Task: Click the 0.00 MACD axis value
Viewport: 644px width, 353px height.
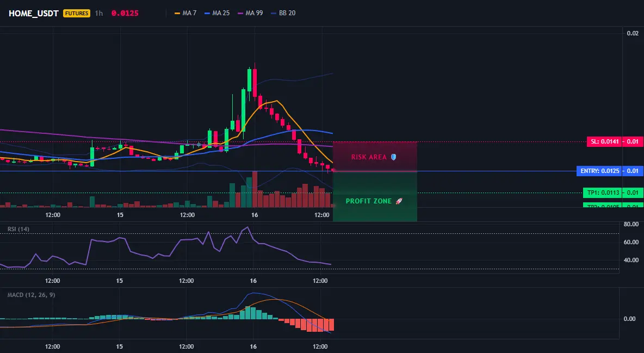Action: 630,319
